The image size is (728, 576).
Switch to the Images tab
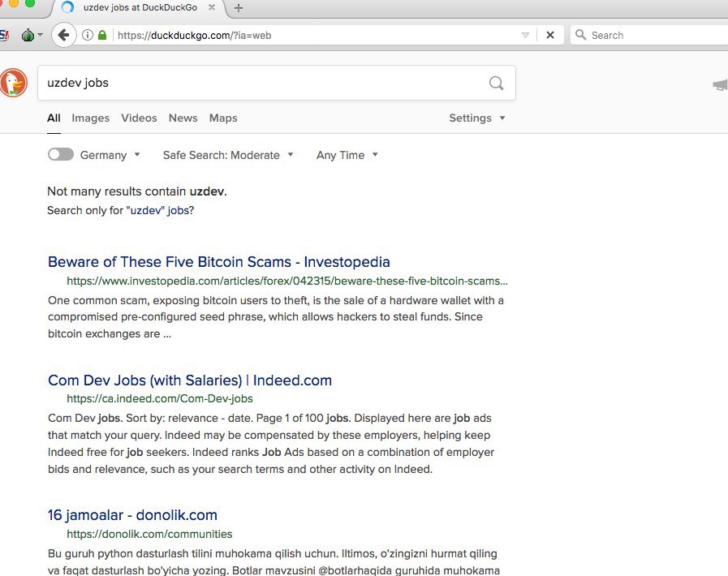[91, 118]
